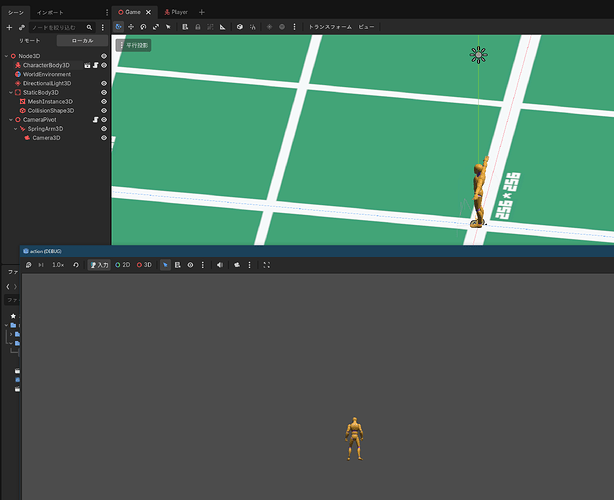Select 3D mode in game debug toolbar

click(144, 265)
